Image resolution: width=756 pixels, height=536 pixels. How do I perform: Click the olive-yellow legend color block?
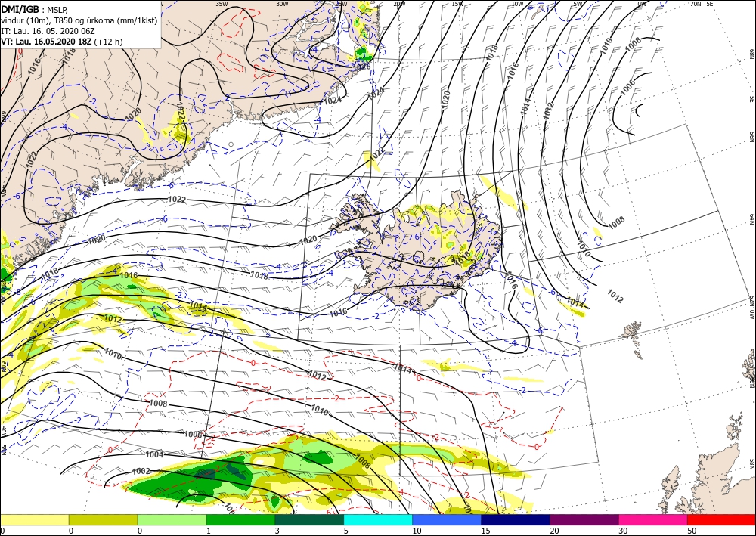click(x=103, y=519)
